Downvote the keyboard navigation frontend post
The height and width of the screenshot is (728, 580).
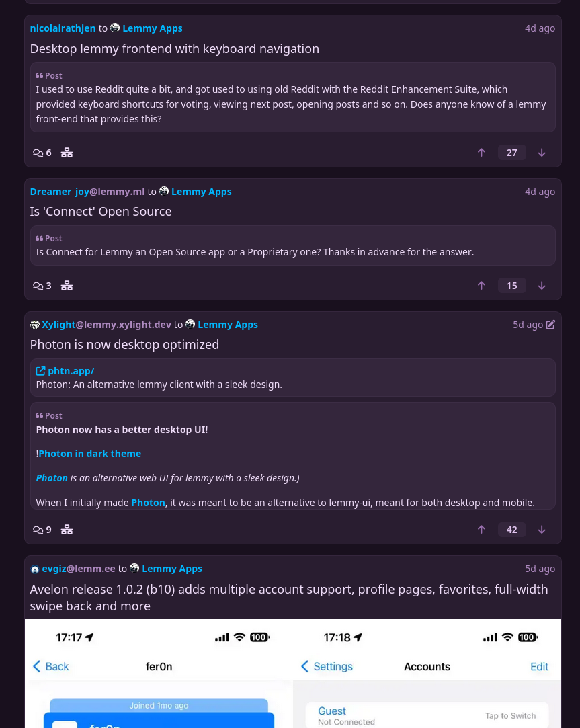[x=542, y=153]
